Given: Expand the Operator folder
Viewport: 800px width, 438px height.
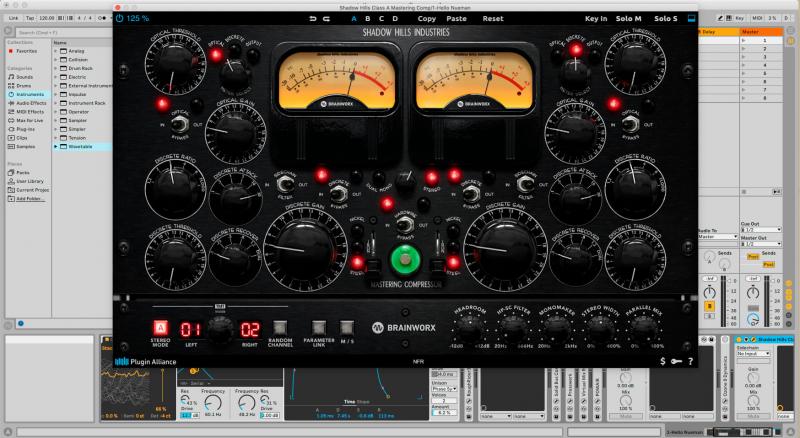Looking at the screenshot, I should 56,112.
